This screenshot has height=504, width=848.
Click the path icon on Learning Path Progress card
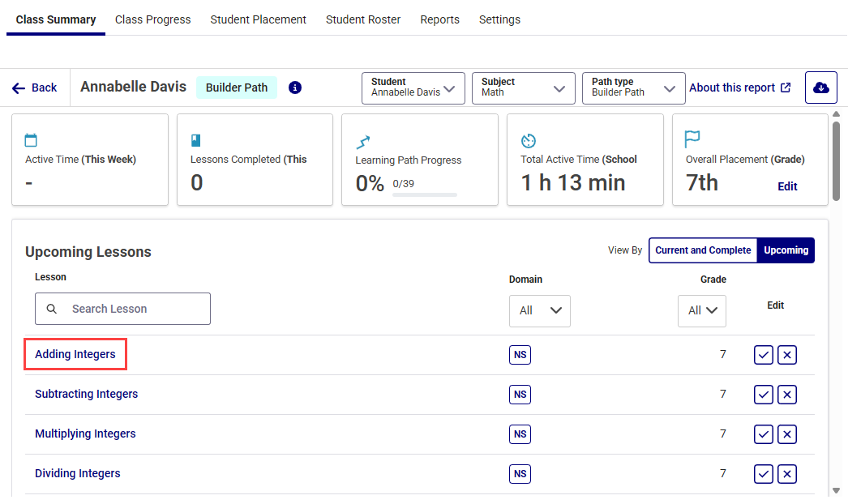coord(363,142)
